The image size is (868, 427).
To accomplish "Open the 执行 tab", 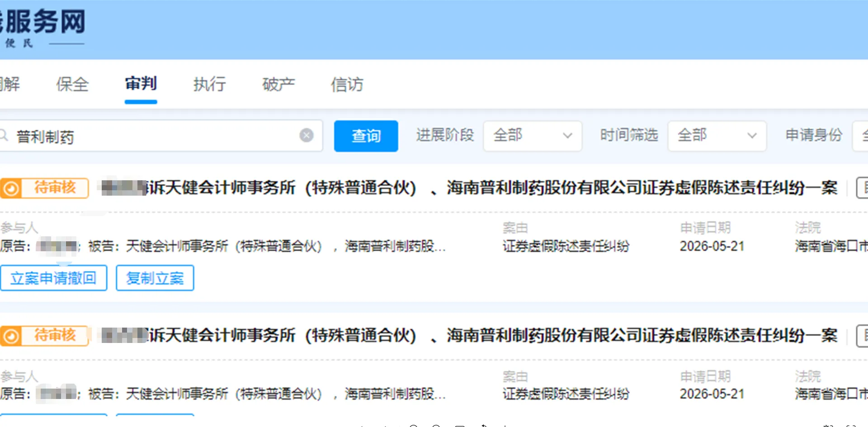I will point(209,84).
